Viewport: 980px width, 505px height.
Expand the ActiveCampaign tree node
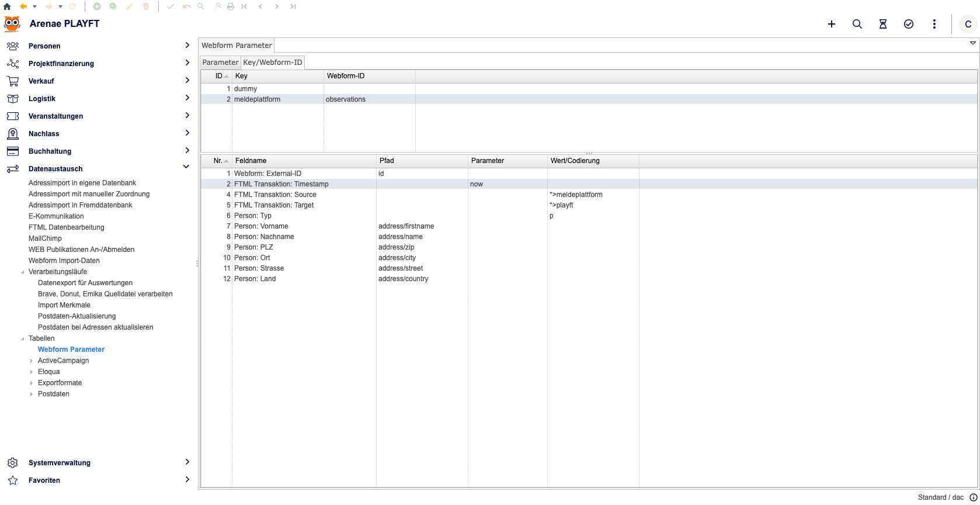click(32, 361)
